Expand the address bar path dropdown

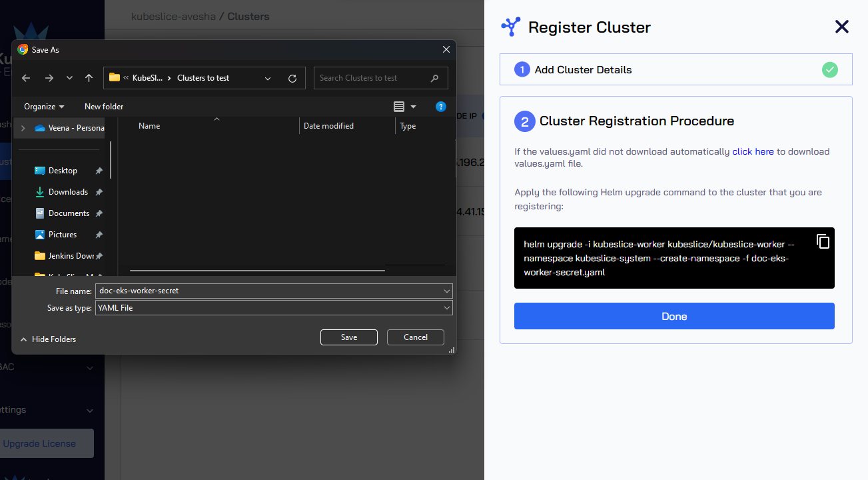(x=268, y=78)
